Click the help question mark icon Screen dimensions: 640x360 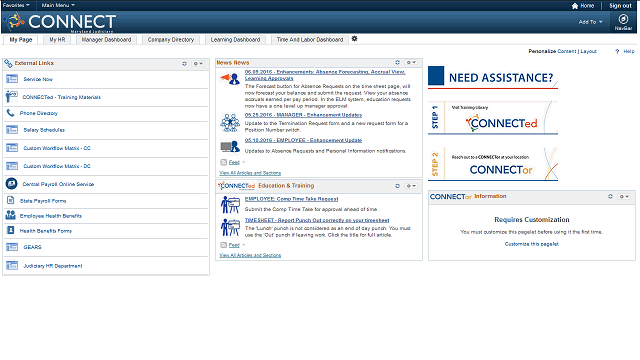(617, 51)
